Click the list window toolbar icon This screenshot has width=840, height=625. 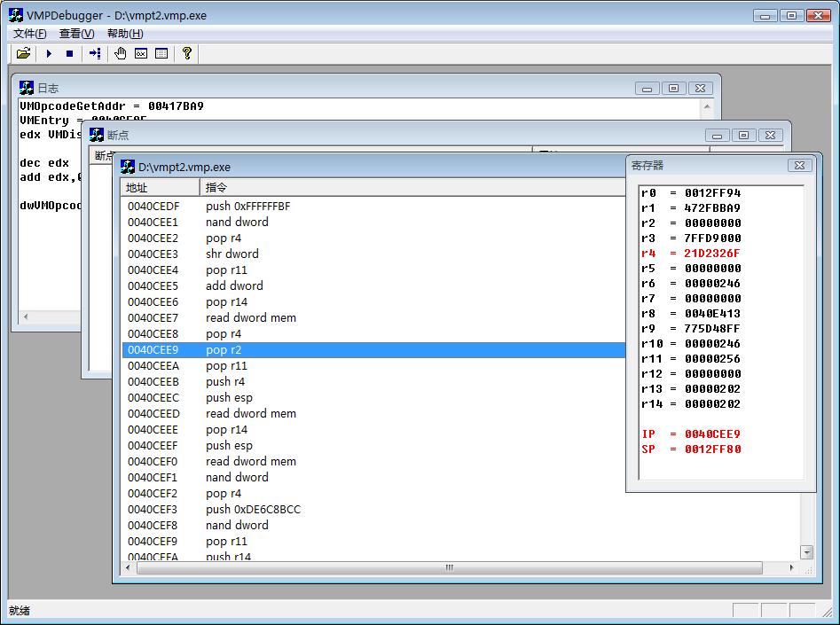point(161,53)
